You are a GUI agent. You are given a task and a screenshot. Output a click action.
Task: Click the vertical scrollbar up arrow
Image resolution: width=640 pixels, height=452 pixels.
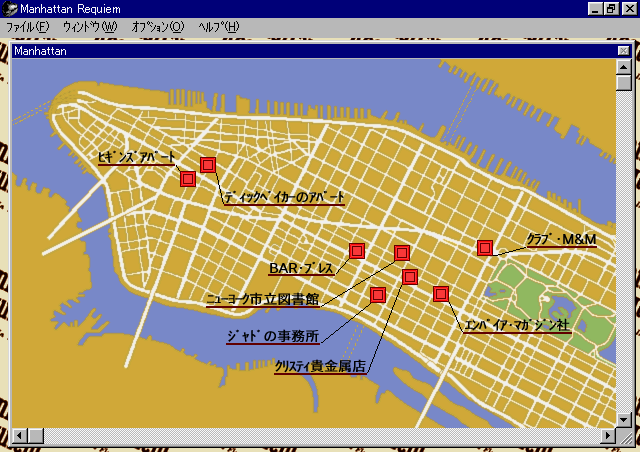pyautogui.click(x=624, y=66)
